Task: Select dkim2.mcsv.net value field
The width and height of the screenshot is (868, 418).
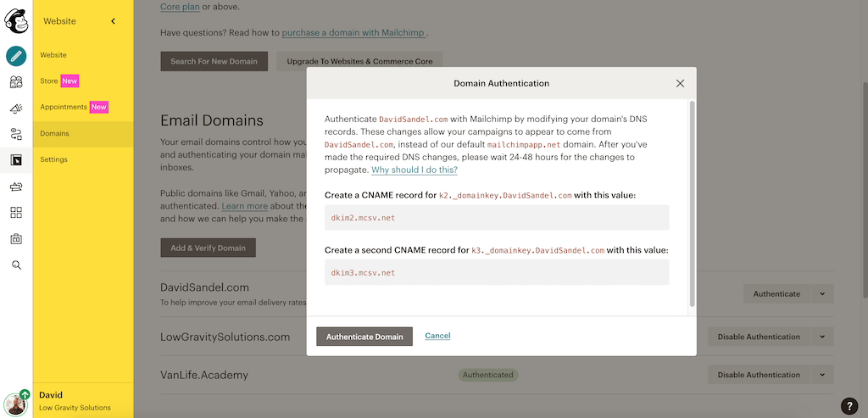Action: coord(497,218)
